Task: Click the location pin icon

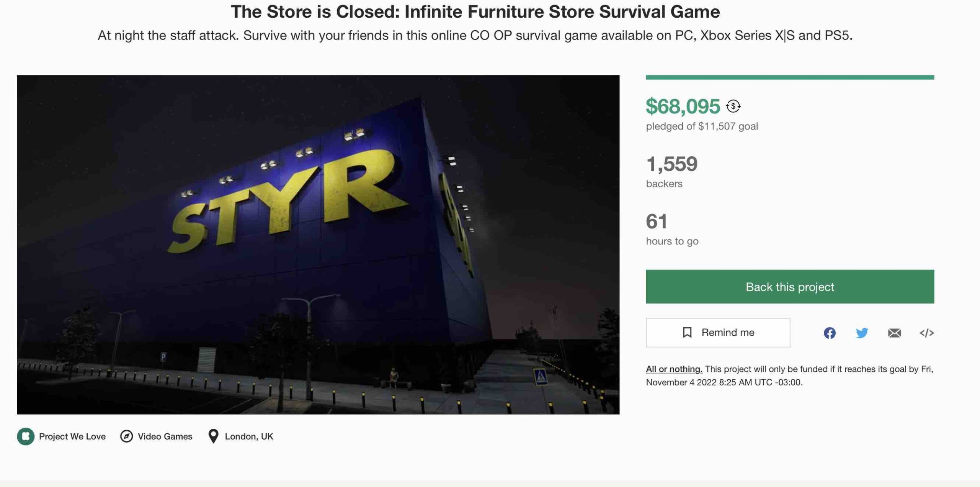Action: coord(213,436)
